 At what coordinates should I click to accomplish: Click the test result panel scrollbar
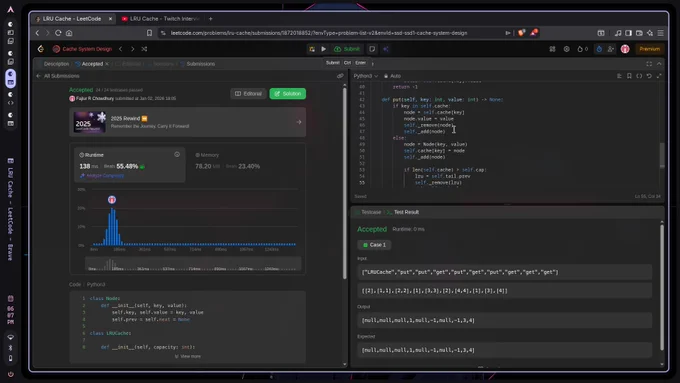tap(662, 287)
